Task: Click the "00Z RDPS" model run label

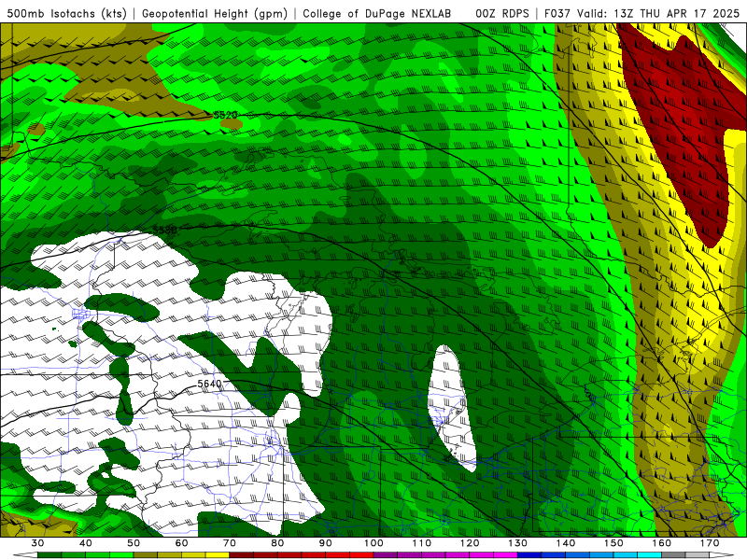Action: point(502,14)
